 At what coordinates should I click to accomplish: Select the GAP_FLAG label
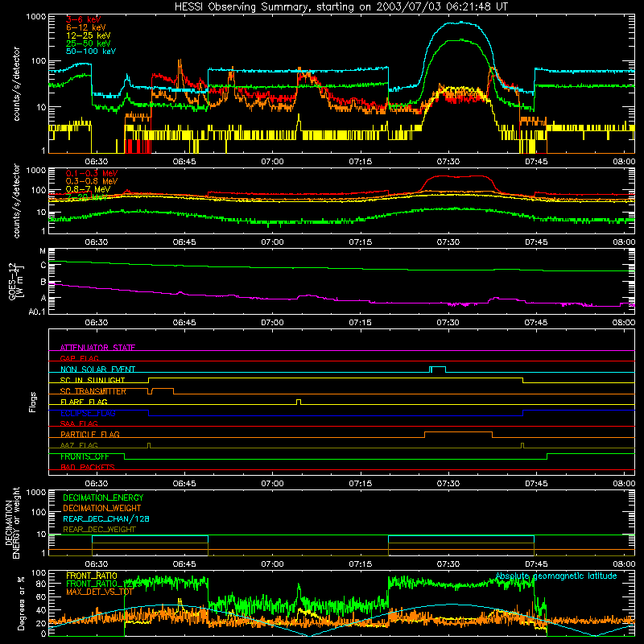pyautogui.click(x=79, y=358)
